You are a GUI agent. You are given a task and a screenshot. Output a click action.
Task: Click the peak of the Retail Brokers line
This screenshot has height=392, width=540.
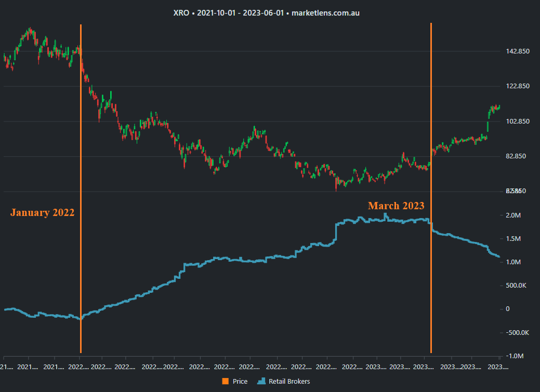click(x=385, y=214)
